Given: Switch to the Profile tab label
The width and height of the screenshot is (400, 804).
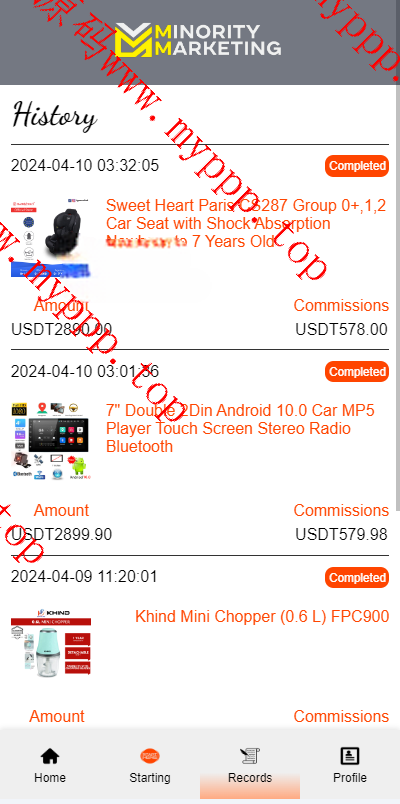Looking at the screenshot, I should tap(350, 777).
